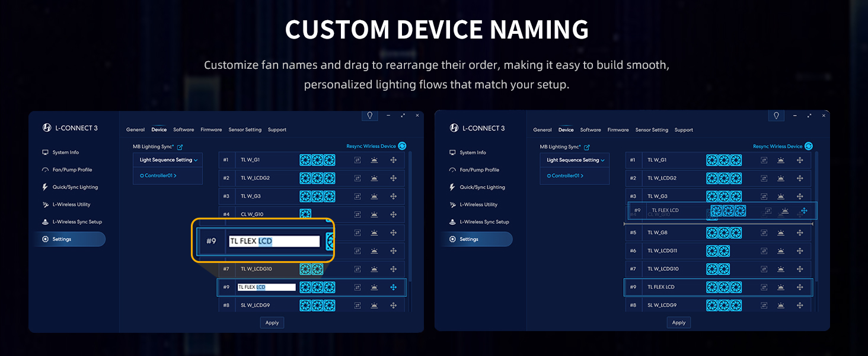Viewport: 868px width, 356px height.
Task: Click Resync Wireless Device text in right window
Action: pyautogui.click(x=777, y=147)
